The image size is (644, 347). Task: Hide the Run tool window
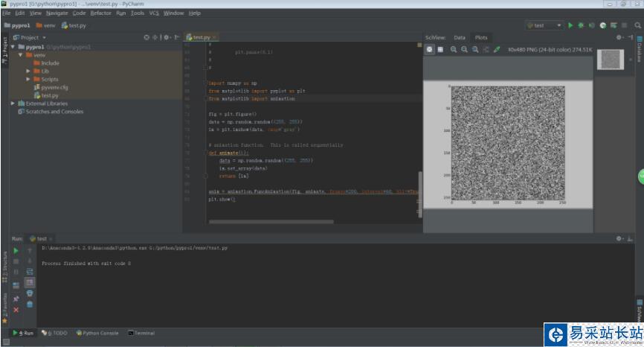point(630,238)
